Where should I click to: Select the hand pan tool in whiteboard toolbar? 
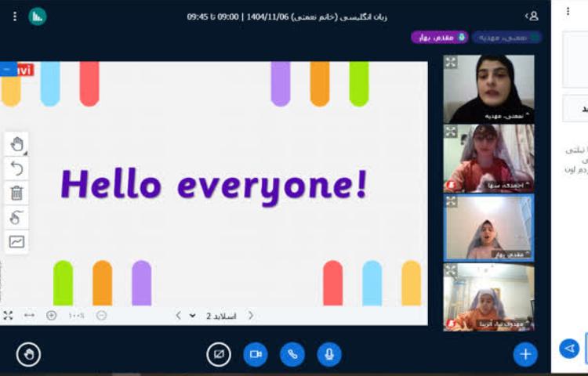[x=16, y=143]
